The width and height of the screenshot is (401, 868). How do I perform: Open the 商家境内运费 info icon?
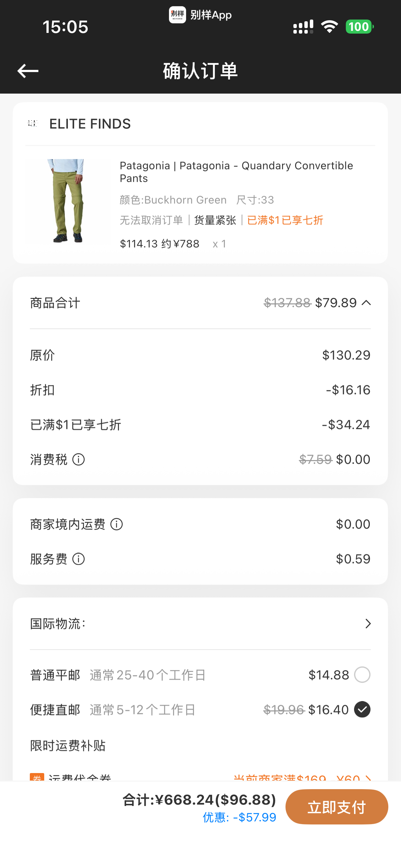(x=117, y=524)
